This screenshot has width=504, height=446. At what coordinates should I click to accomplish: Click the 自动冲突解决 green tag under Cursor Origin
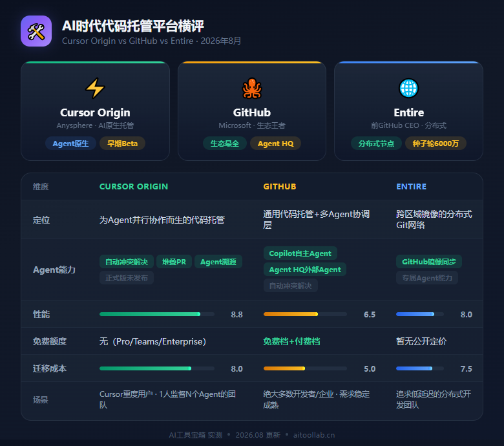coord(127,262)
